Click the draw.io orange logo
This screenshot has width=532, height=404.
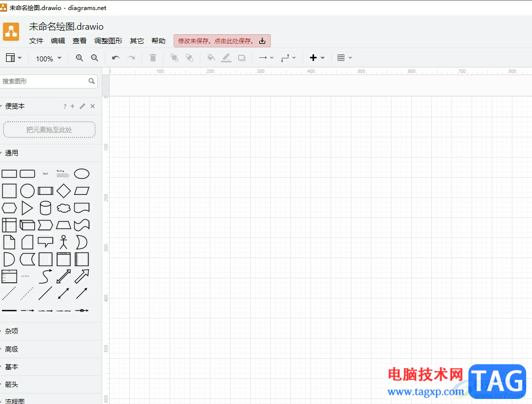[11, 32]
